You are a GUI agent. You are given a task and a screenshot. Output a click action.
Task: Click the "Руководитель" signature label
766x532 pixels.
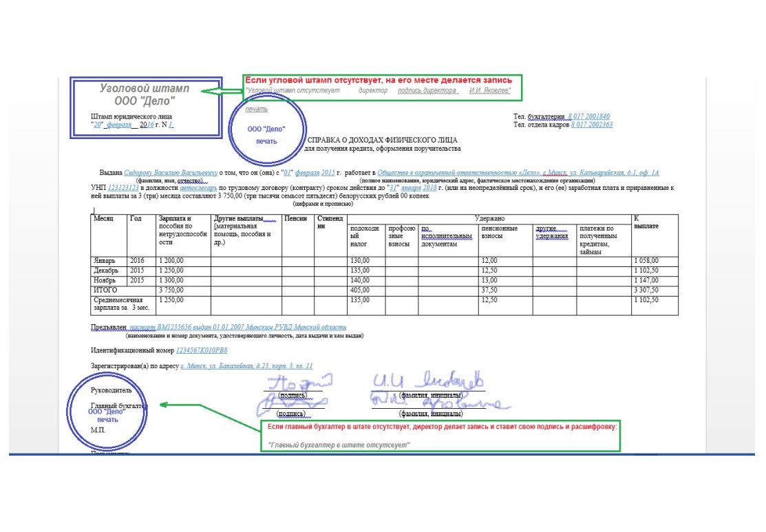click(x=111, y=390)
